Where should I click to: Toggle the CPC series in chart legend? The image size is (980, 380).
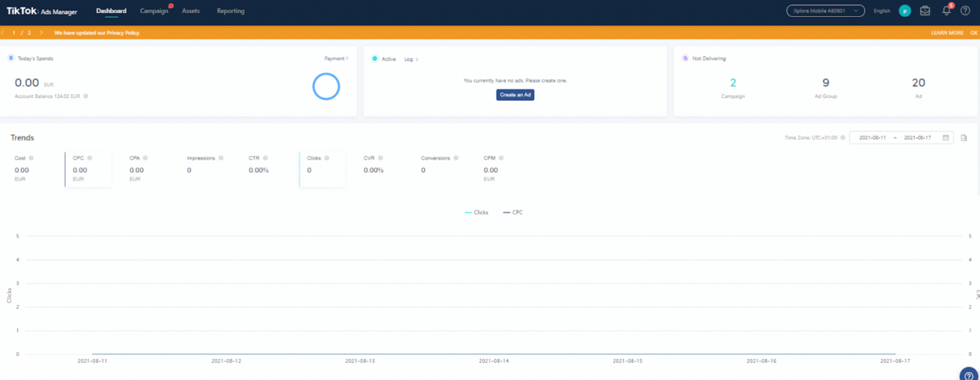(513, 212)
